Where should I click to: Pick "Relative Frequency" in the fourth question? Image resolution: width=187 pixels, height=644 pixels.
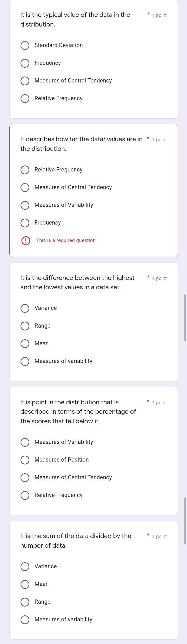(25, 495)
